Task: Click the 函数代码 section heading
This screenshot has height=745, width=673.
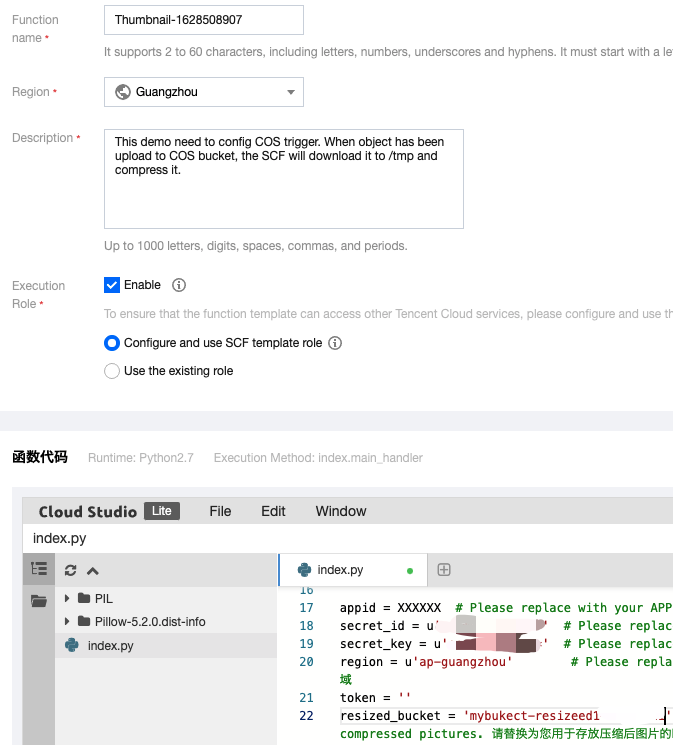Action: click(x=40, y=457)
